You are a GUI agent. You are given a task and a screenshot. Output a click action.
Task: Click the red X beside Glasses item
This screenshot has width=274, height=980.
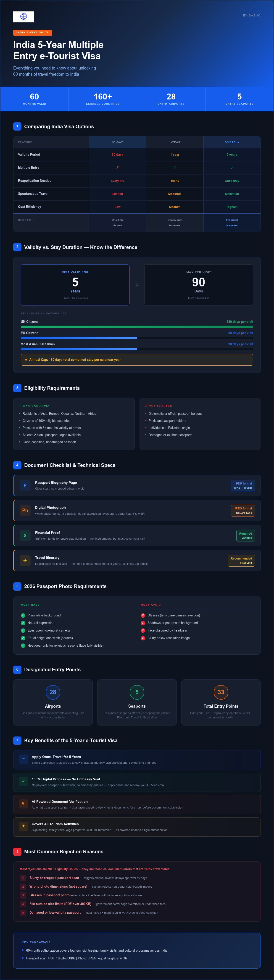[143, 615]
